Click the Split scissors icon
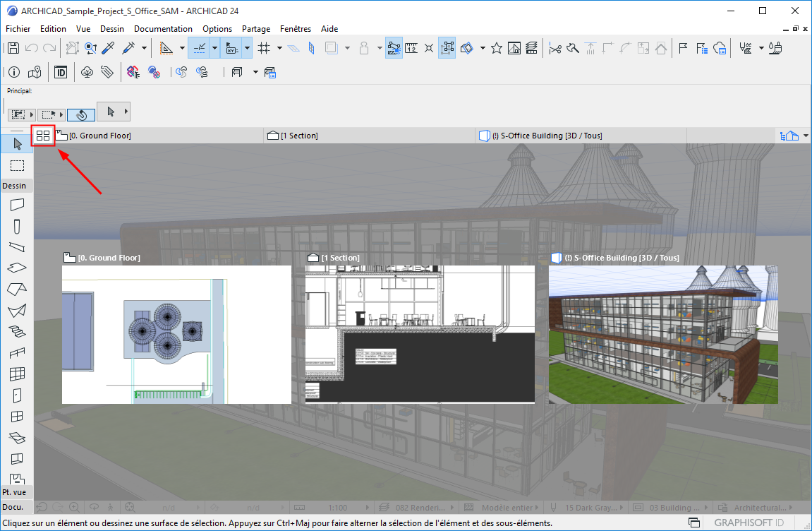Viewport: 812px width, 531px height. pyautogui.click(x=555, y=48)
